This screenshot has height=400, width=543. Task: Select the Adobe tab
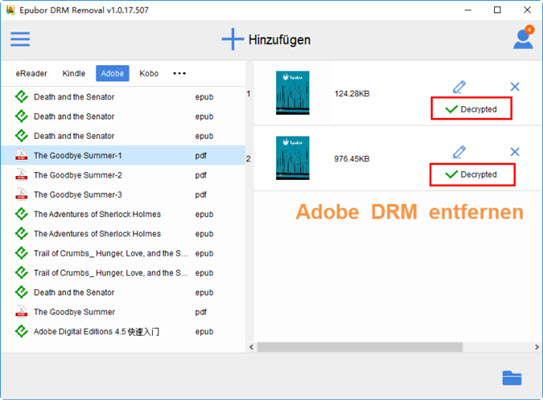[113, 73]
